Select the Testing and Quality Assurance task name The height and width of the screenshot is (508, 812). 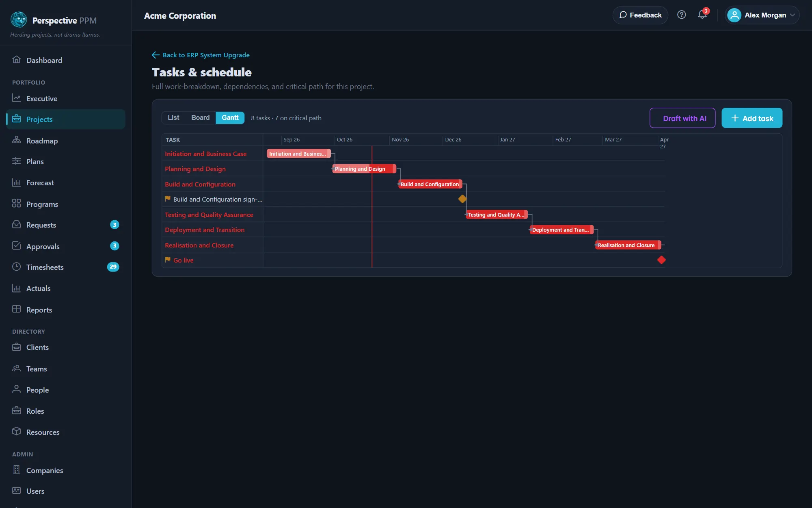click(x=209, y=215)
